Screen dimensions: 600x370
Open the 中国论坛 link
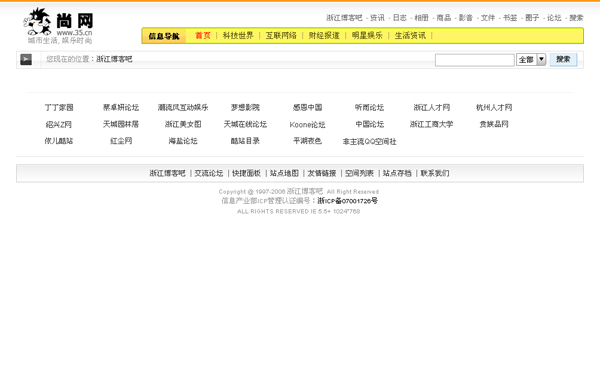click(369, 124)
